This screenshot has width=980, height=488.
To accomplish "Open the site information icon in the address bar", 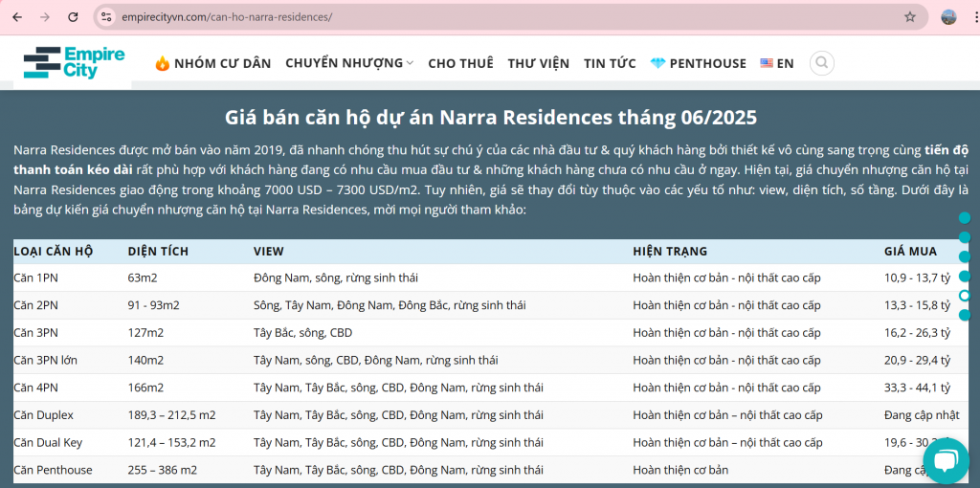I will click(x=106, y=17).
